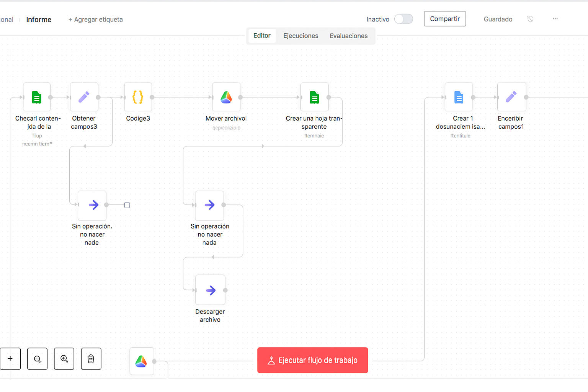Toggle the Inactivo workflow switch
The width and height of the screenshot is (588, 392).
pyautogui.click(x=403, y=19)
